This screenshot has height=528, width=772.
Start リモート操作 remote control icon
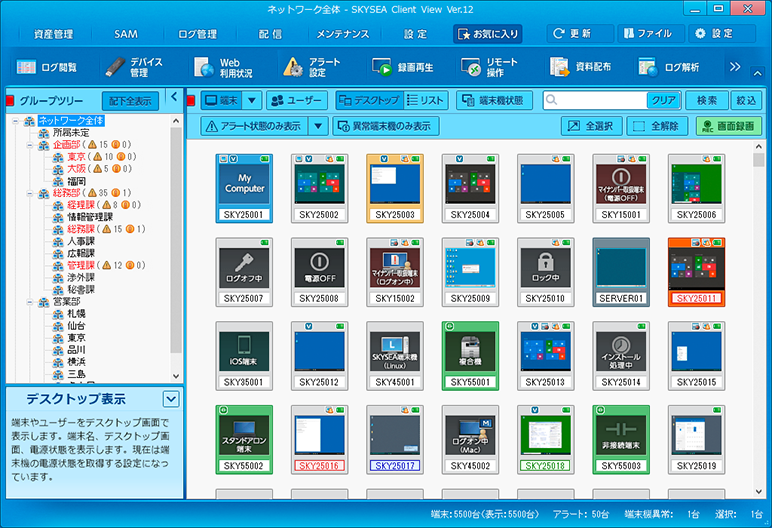click(x=471, y=67)
